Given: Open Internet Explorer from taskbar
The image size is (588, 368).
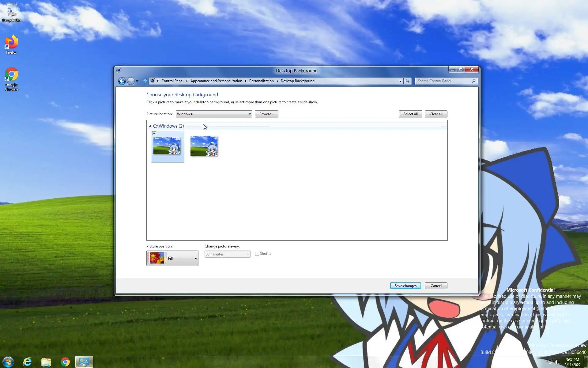Looking at the screenshot, I should [28, 362].
